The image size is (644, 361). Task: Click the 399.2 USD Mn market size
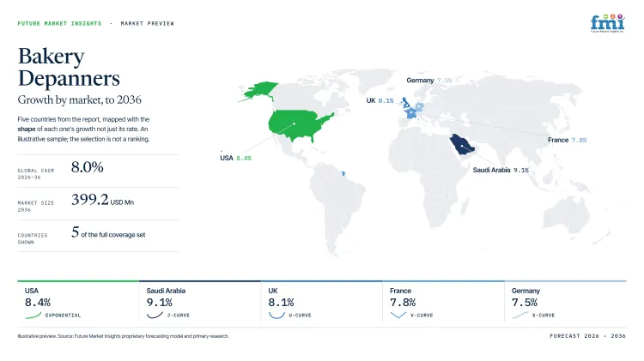coord(102,200)
